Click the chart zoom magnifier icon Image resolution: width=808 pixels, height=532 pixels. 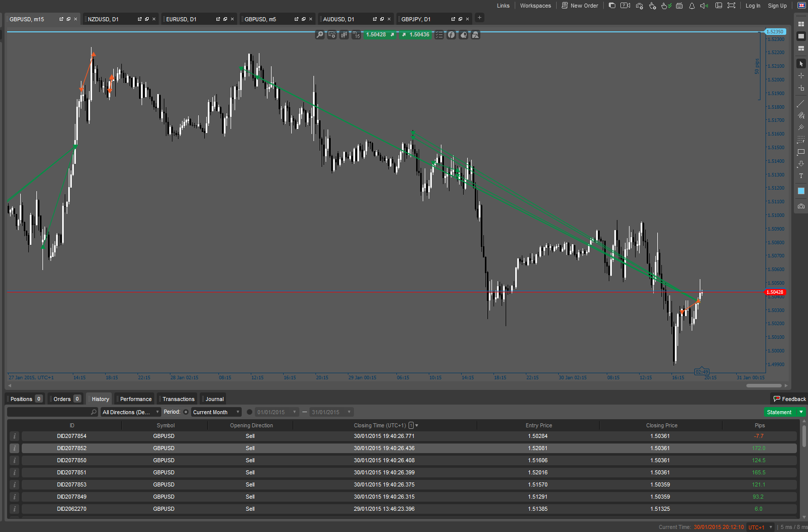point(320,35)
